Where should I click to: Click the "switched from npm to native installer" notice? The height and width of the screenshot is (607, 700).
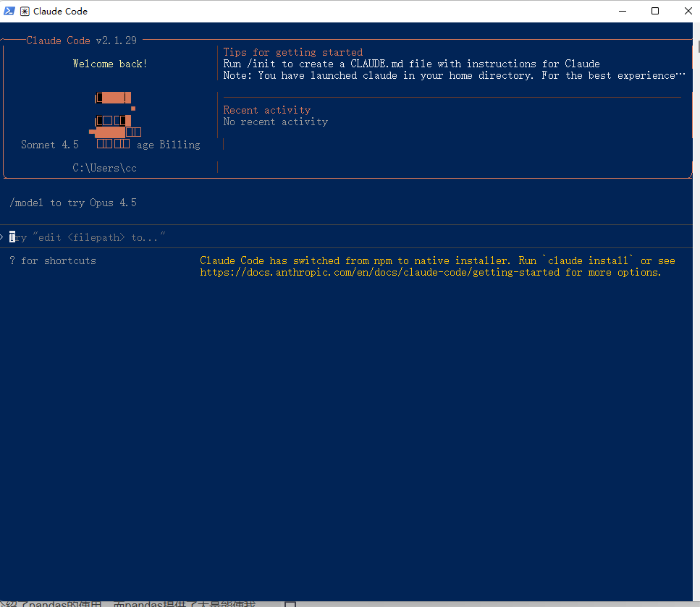pyautogui.click(x=437, y=266)
